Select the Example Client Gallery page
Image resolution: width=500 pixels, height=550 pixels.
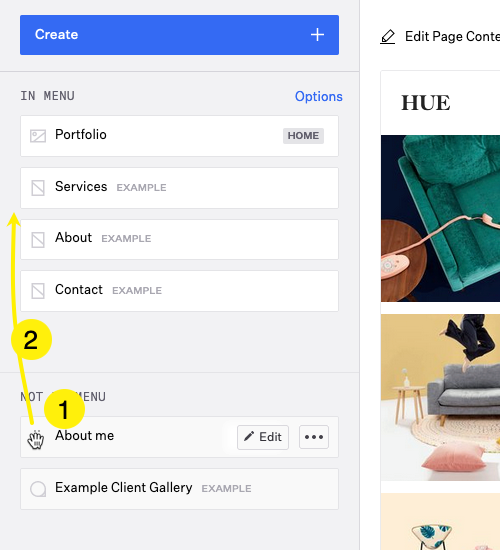179,489
